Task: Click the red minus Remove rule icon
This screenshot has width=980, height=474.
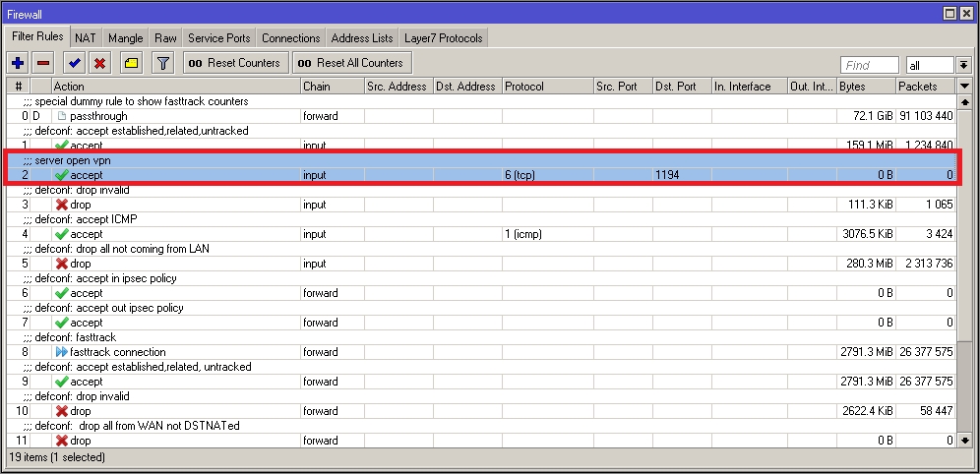Action: point(43,63)
